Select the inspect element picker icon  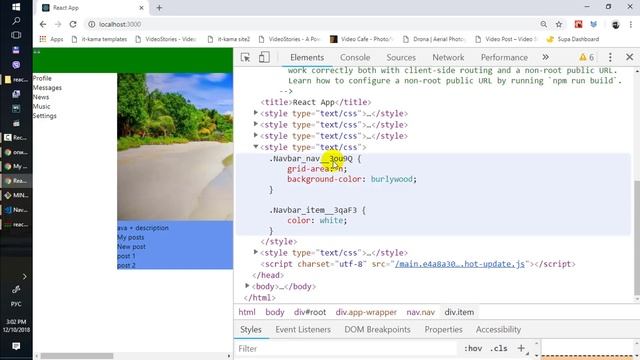click(x=245, y=58)
